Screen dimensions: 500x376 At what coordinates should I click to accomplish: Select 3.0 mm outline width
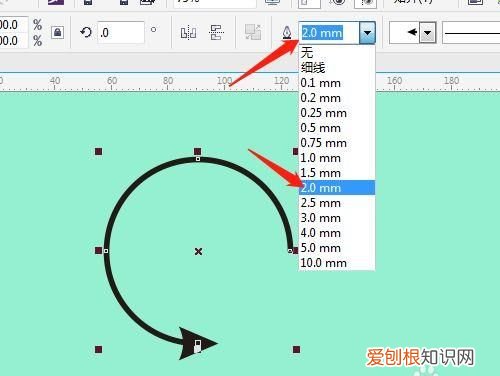337,218
